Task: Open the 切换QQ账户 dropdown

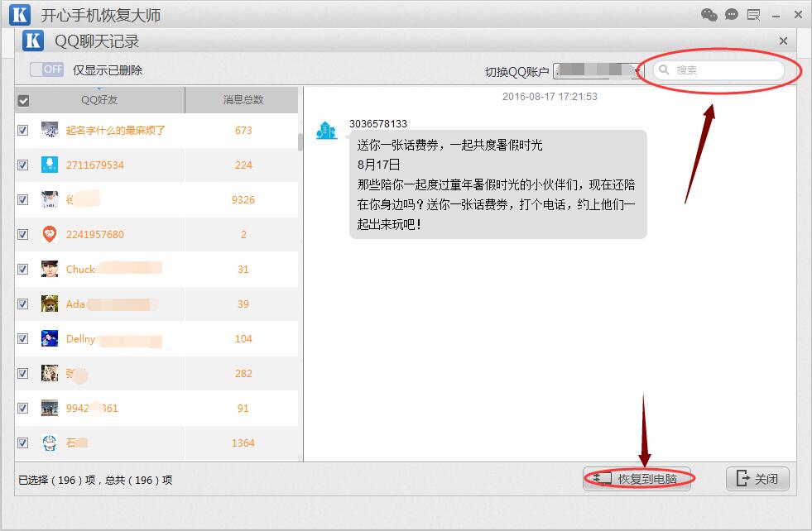Action: tap(598, 71)
